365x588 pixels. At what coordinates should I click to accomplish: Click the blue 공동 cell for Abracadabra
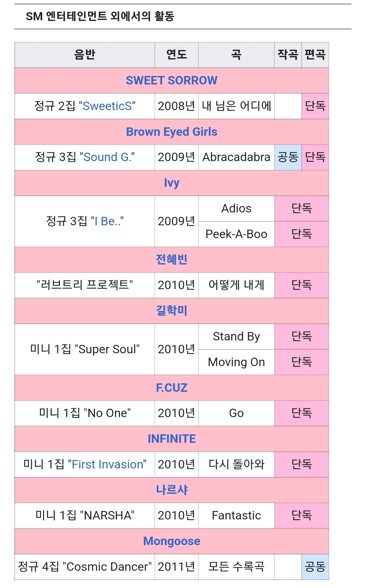tap(288, 157)
